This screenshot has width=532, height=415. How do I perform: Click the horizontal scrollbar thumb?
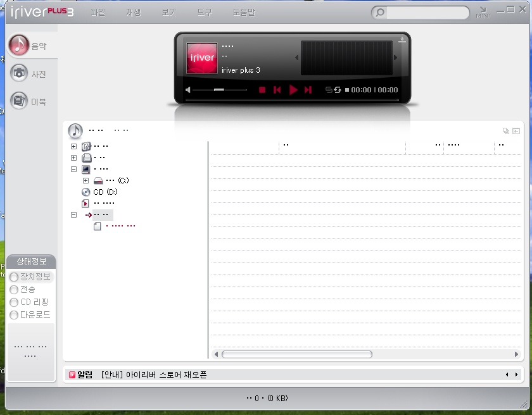297,354
